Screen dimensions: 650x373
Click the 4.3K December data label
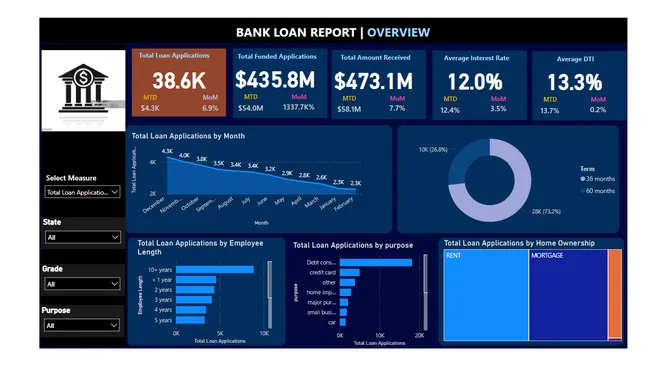point(167,151)
